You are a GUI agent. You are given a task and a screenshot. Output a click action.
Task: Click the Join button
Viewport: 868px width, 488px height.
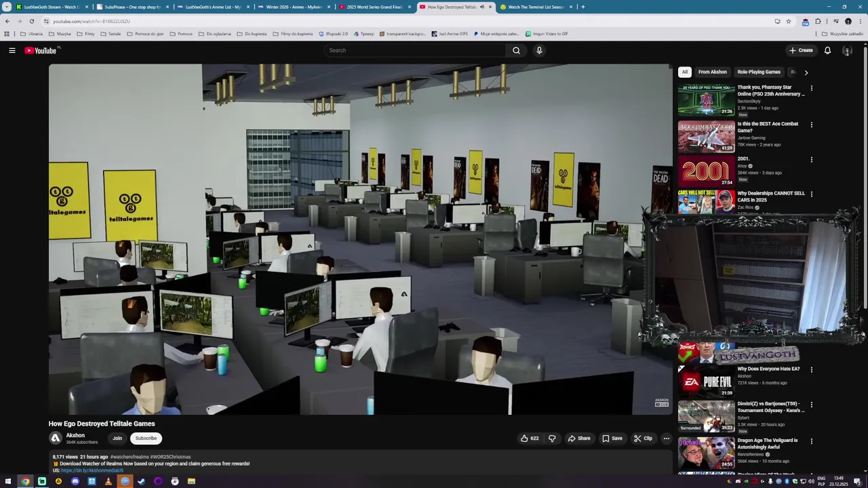(117, 439)
